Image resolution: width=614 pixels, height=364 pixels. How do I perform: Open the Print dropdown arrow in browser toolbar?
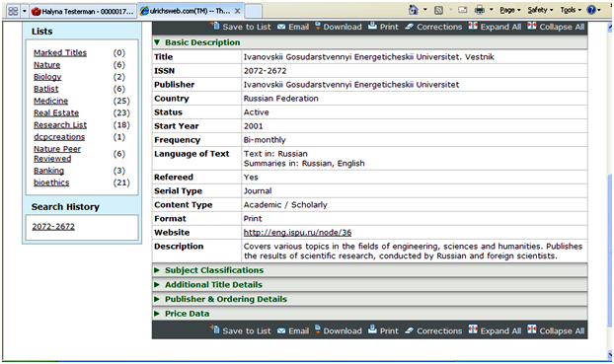tap(491, 10)
